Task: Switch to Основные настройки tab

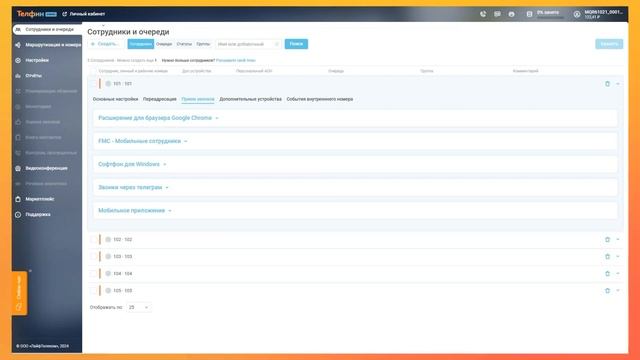Action: click(x=116, y=99)
